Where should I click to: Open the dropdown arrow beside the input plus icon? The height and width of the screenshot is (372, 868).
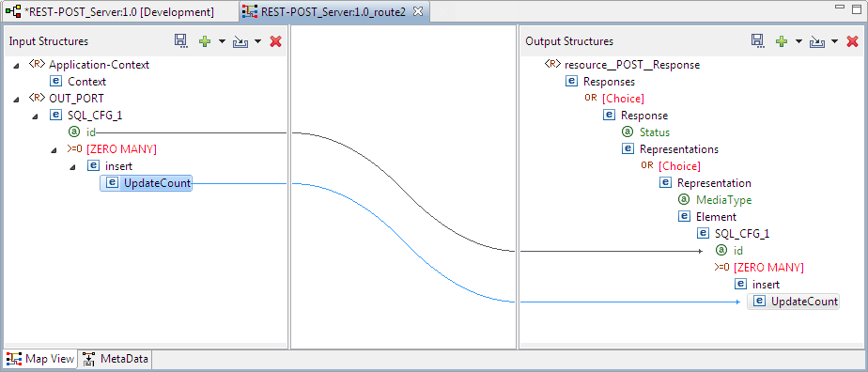tap(222, 41)
